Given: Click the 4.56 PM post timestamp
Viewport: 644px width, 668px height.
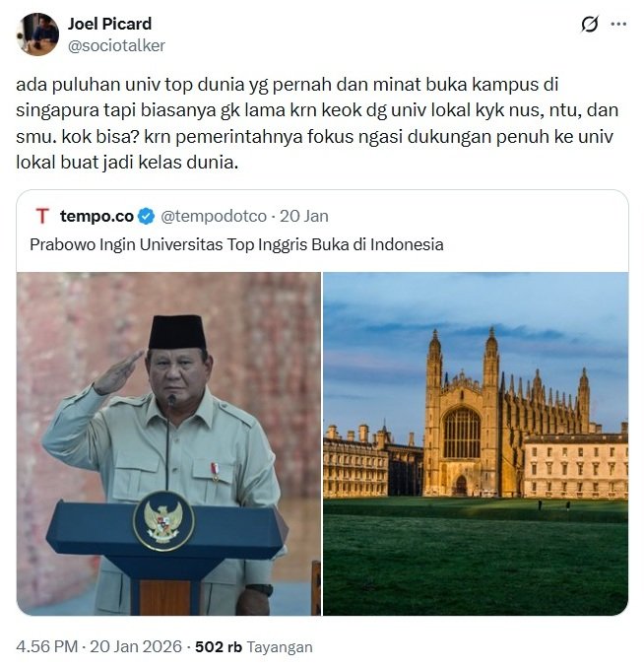Looking at the screenshot, I should click(x=47, y=646).
